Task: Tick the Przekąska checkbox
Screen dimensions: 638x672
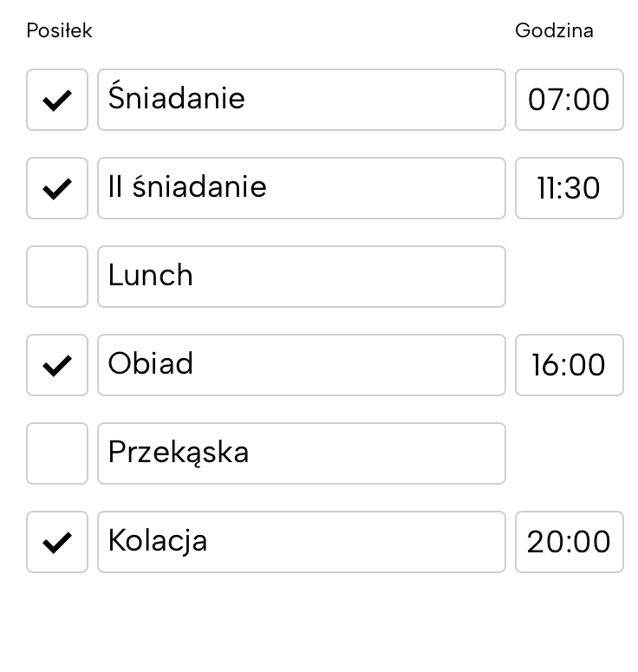Action: click(57, 453)
